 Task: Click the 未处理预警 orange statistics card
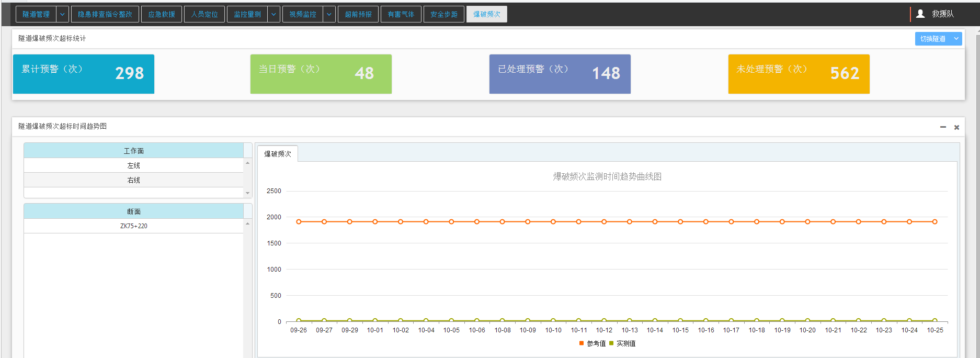pos(799,74)
